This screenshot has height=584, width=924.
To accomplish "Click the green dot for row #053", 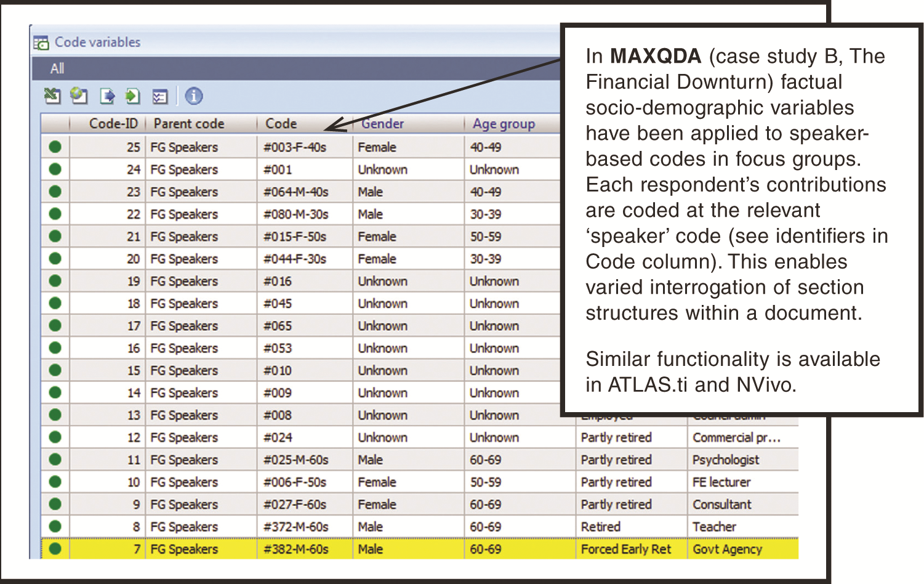I will 55,347.
